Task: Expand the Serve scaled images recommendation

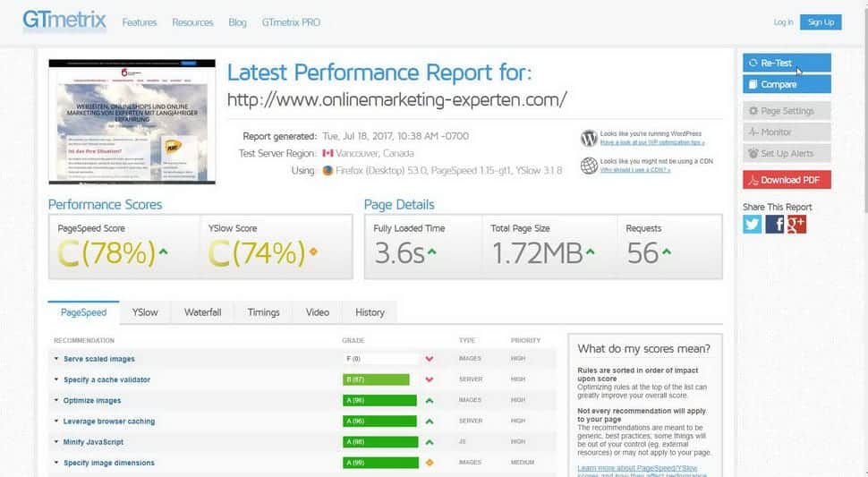Action: [x=98, y=359]
